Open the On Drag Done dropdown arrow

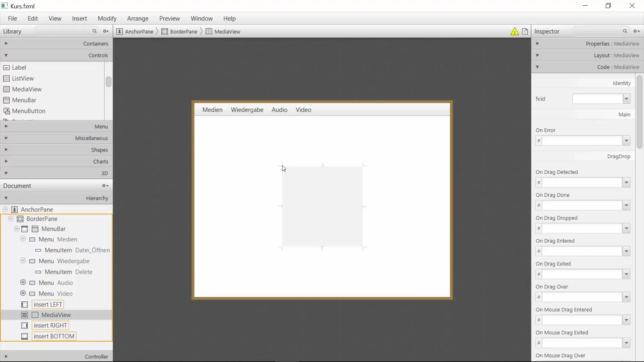click(627, 205)
